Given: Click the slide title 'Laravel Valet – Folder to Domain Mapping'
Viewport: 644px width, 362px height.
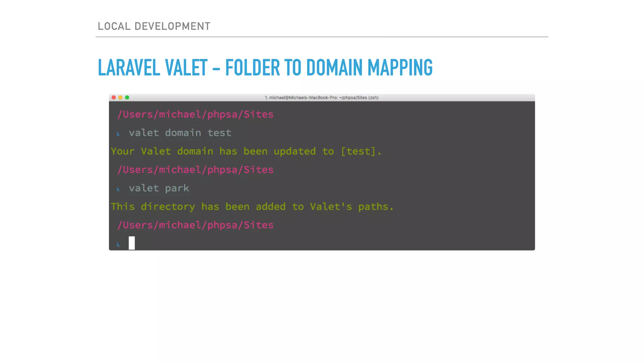Looking at the screenshot, I should click(265, 68).
